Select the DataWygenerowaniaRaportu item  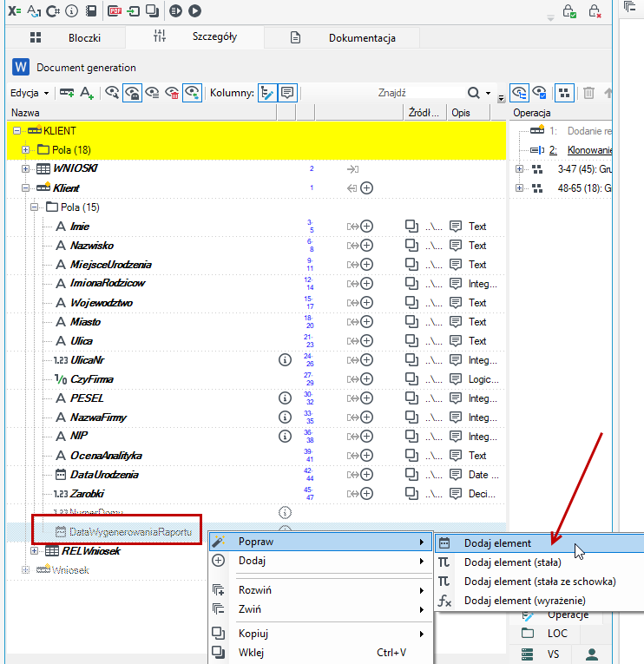130,532
